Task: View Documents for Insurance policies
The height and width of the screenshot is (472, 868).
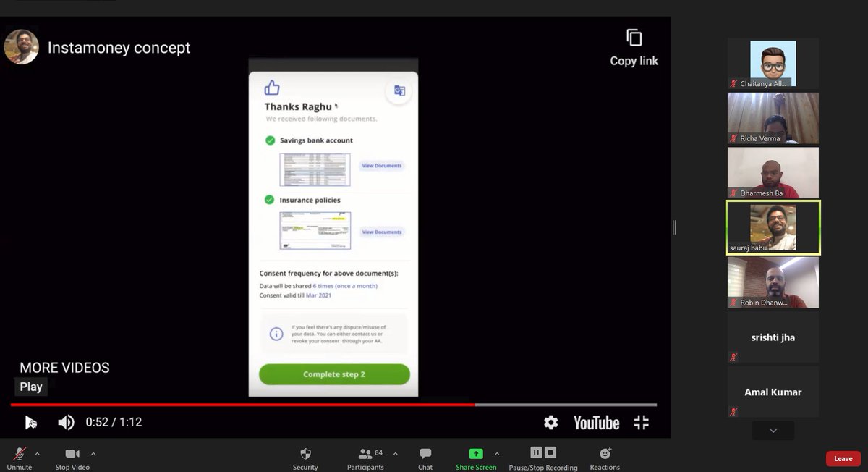Action: click(x=381, y=232)
